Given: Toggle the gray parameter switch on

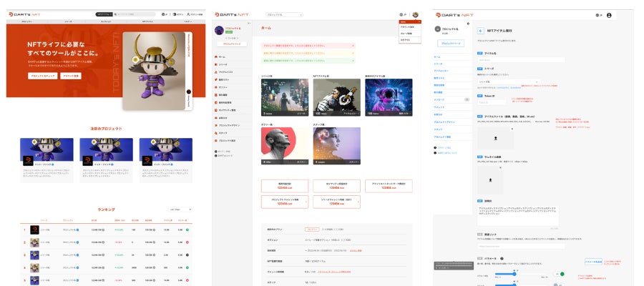Looking at the screenshot, I should (x=557, y=284).
